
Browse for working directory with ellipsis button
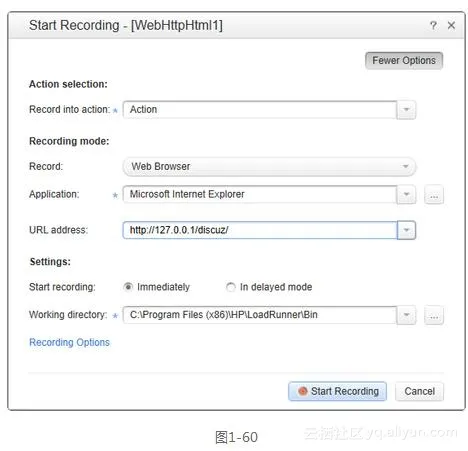point(434,315)
